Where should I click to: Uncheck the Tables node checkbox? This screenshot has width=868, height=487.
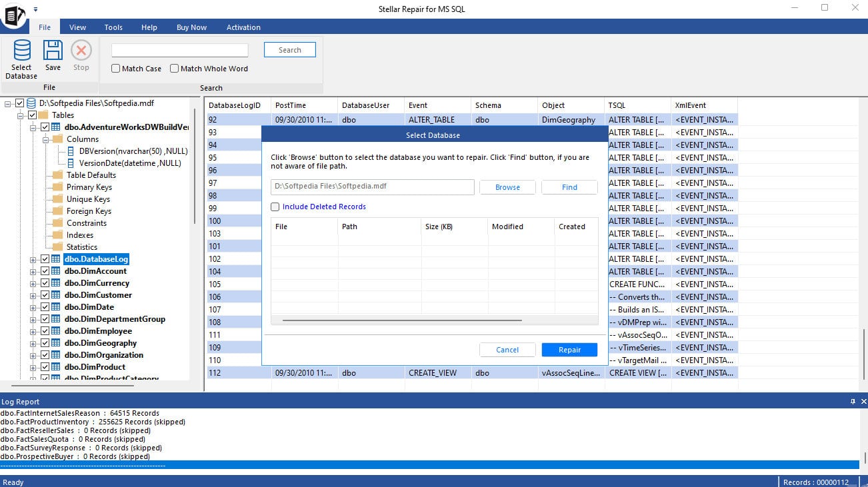[x=33, y=115]
